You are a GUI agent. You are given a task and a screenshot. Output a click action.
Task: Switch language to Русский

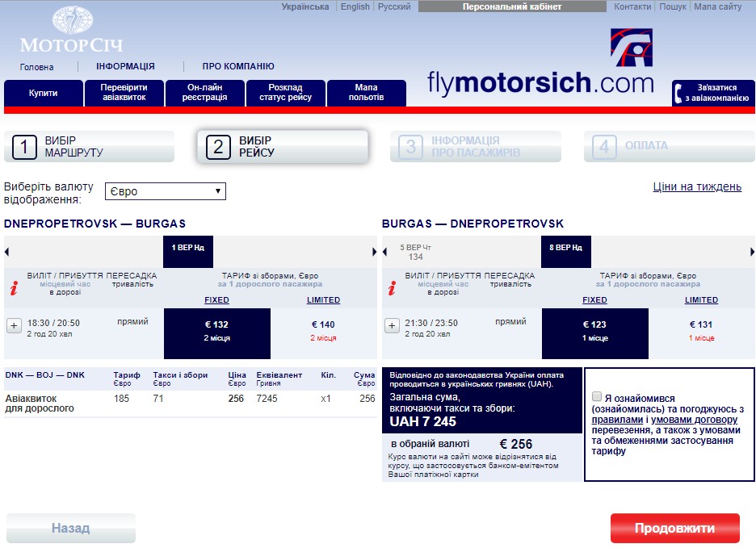tap(394, 6)
